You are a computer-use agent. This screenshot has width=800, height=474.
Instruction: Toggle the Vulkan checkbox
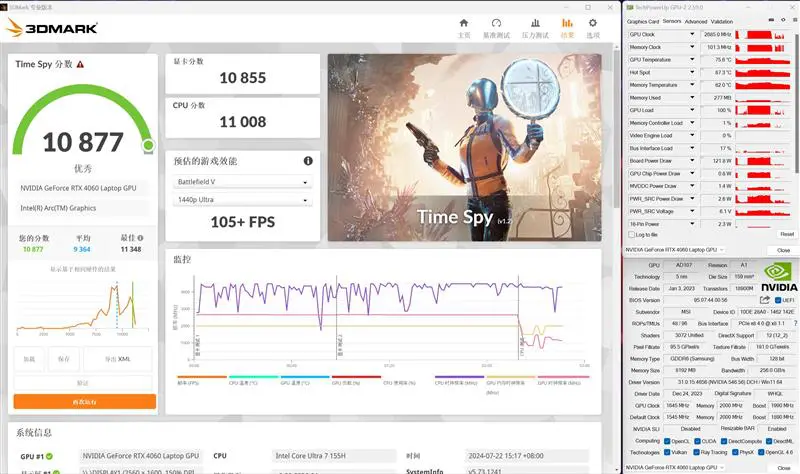click(667, 452)
